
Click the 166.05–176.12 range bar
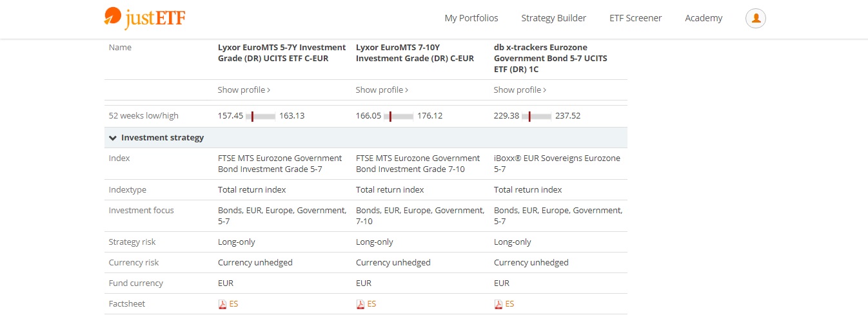399,116
